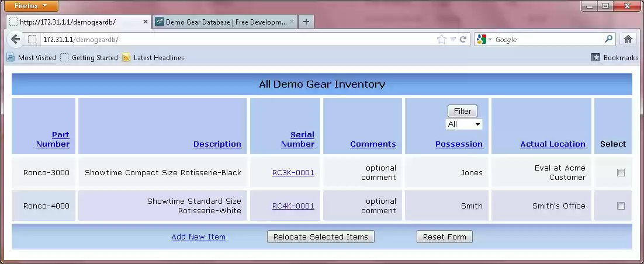
Task: Close the demogeardb tab
Action: click(145, 22)
